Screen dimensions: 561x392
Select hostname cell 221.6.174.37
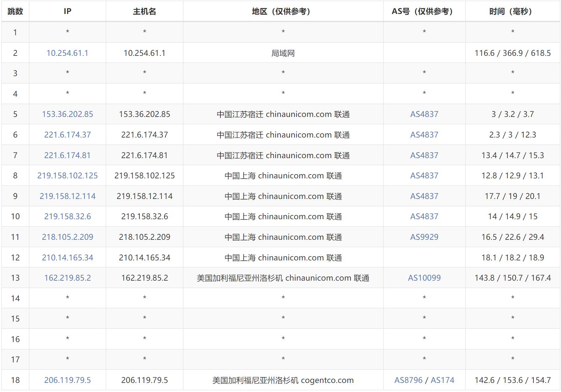tap(145, 135)
